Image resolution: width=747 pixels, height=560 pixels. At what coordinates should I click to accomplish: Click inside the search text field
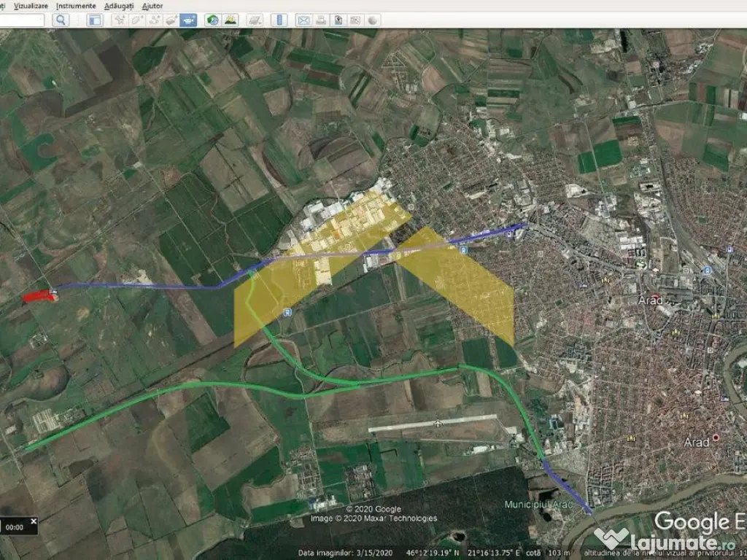tap(22, 20)
